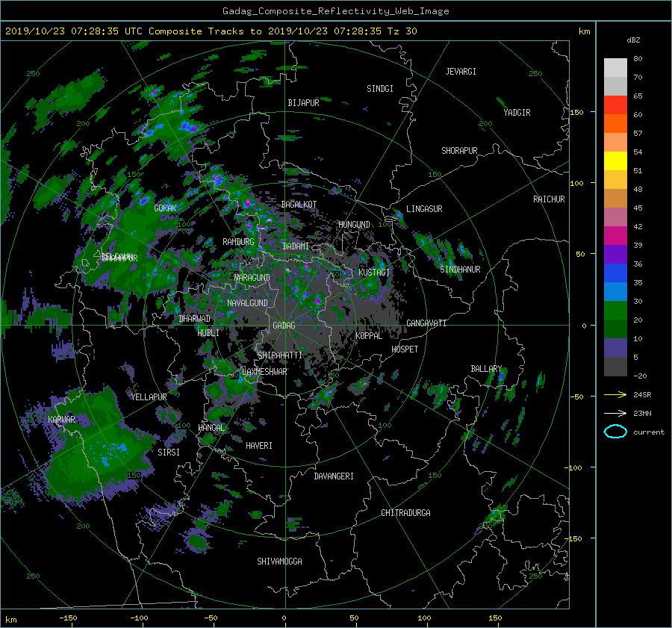Click the GANGAVATI city label
The height and width of the screenshot is (628, 672).
426,323
